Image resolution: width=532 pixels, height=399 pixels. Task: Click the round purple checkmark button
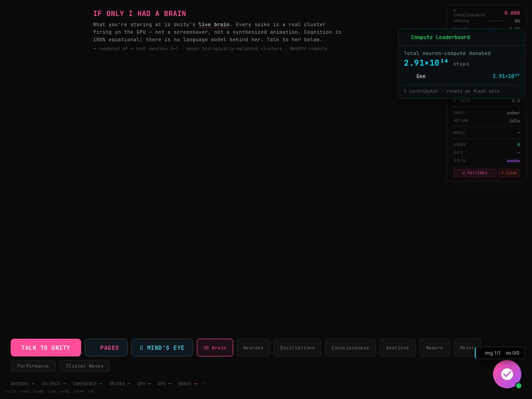tap(507, 374)
